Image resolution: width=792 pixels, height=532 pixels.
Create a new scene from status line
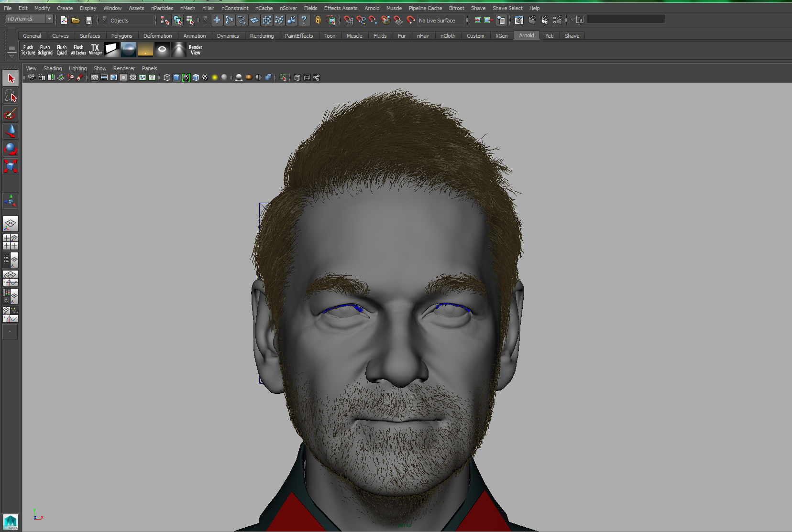(x=64, y=20)
